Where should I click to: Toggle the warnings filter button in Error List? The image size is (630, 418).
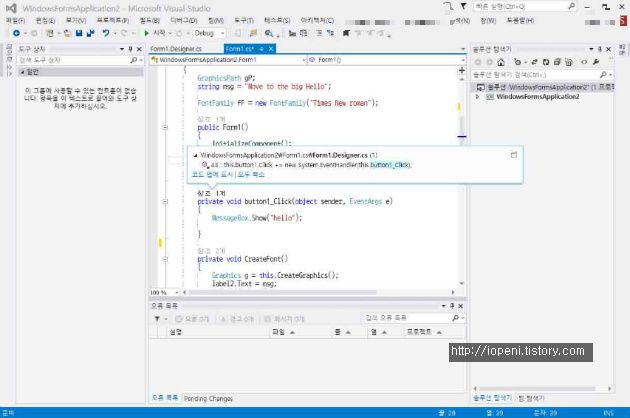(x=237, y=319)
